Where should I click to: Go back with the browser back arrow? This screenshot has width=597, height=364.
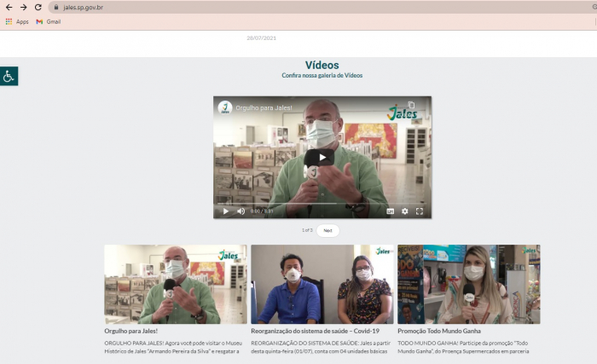[x=9, y=7]
